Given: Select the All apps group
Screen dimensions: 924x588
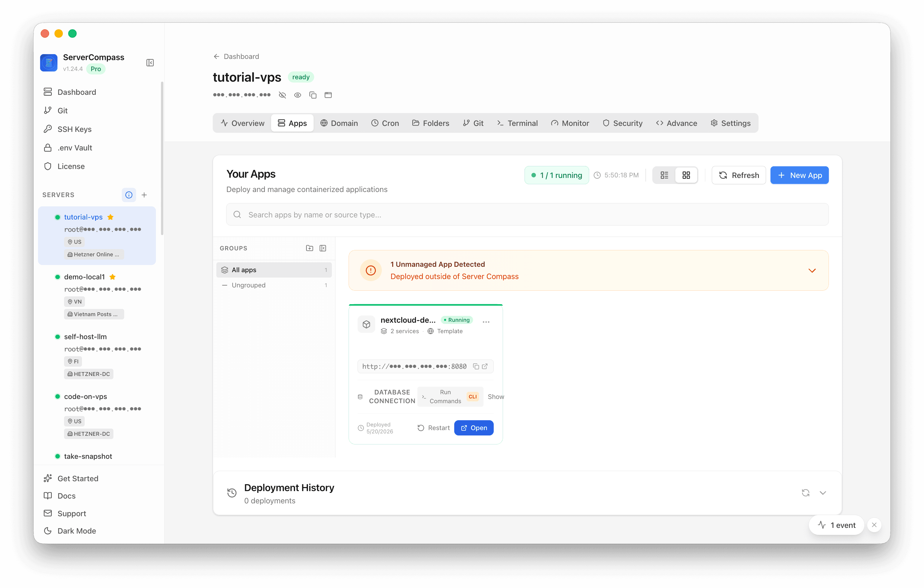Looking at the screenshot, I should pyautogui.click(x=274, y=270).
